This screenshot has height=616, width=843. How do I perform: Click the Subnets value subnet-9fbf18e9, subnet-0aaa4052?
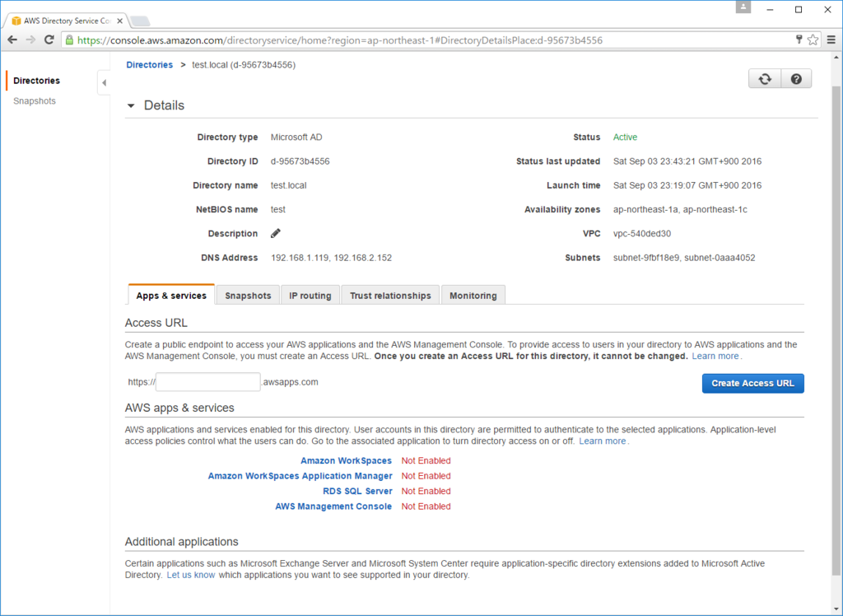coord(684,258)
